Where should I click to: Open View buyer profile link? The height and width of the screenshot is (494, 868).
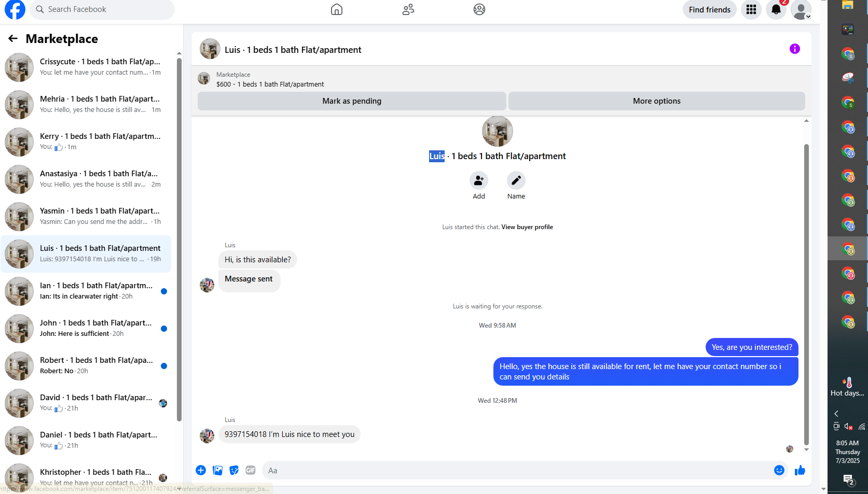(527, 227)
